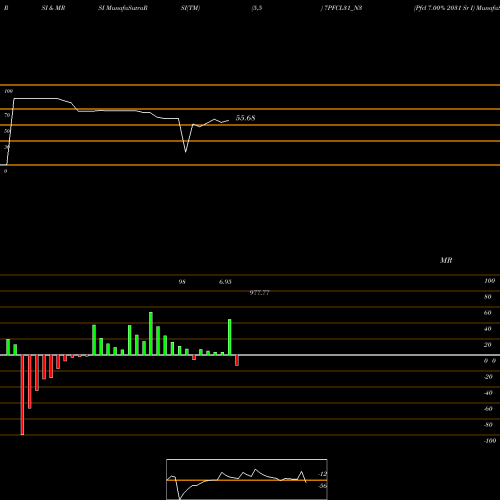Click the tallest green bar in MR histogram

(x=151, y=334)
